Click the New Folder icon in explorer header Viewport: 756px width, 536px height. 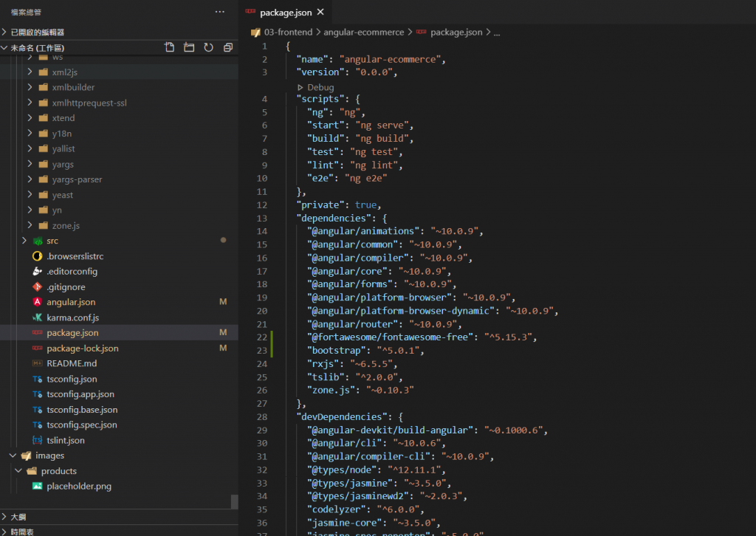(189, 47)
